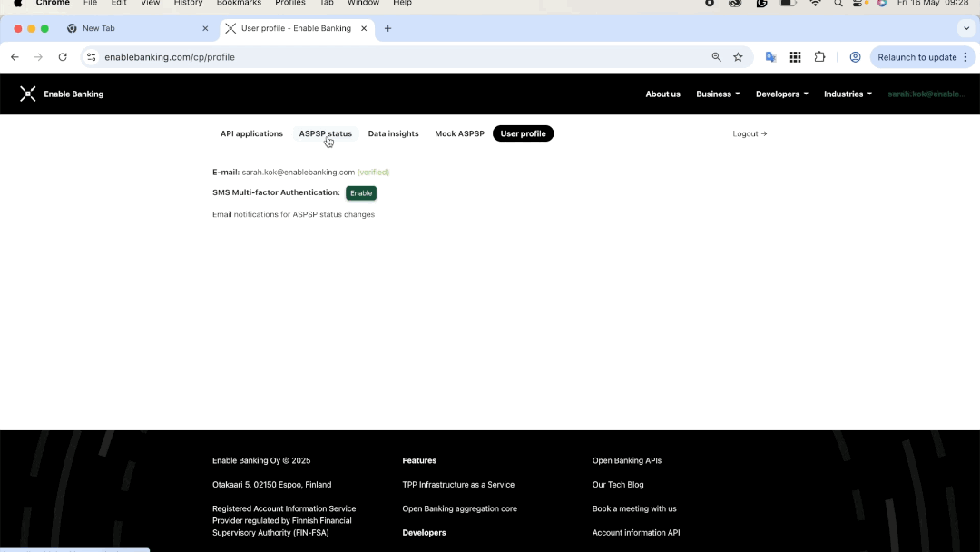Open the Google Translate extension icon

pyautogui.click(x=770, y=57)
